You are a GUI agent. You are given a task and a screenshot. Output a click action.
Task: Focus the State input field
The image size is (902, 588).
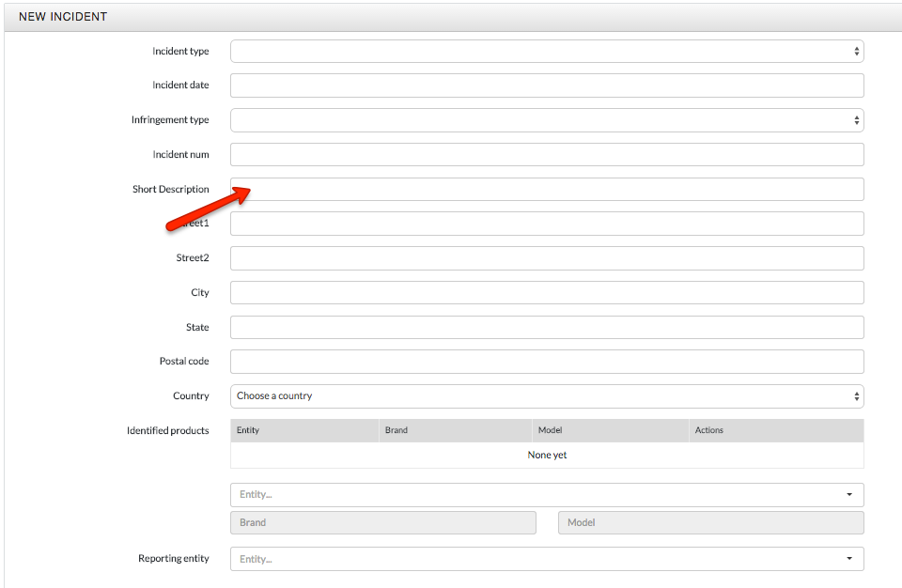tap(545, 328)
